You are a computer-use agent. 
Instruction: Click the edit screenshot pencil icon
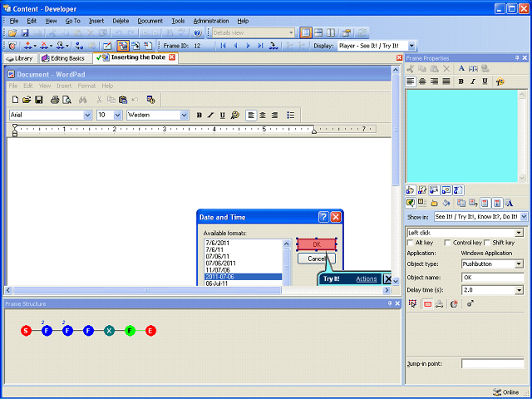click(x=107, y=46)
